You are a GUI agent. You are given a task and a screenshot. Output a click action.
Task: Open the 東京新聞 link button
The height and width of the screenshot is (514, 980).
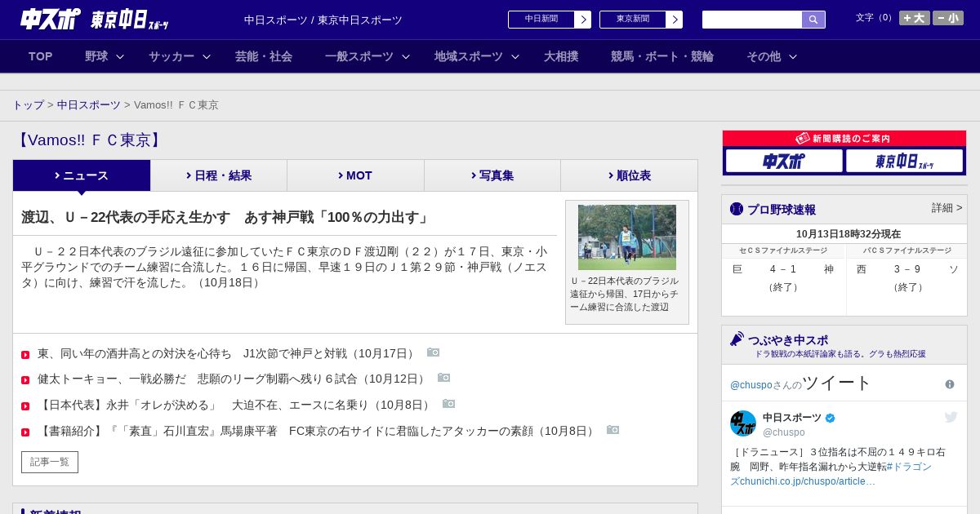click(x=641, y=20)
